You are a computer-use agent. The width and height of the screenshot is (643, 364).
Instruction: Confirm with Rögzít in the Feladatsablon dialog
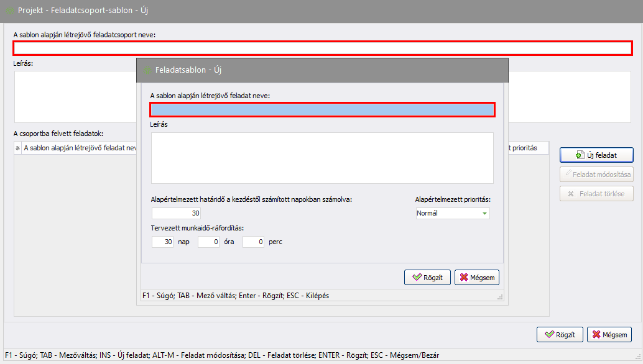(x=427, y=278)
